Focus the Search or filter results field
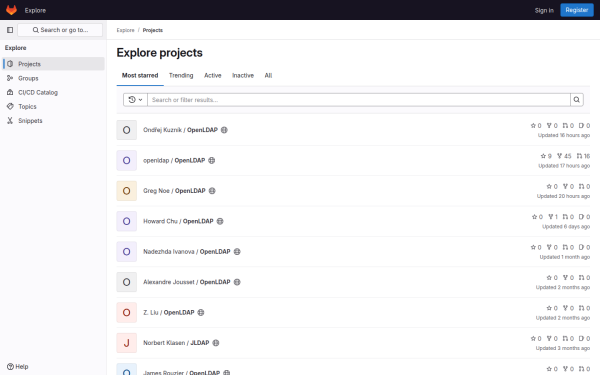Screen dimensions: 600x375 click(359, 100)
